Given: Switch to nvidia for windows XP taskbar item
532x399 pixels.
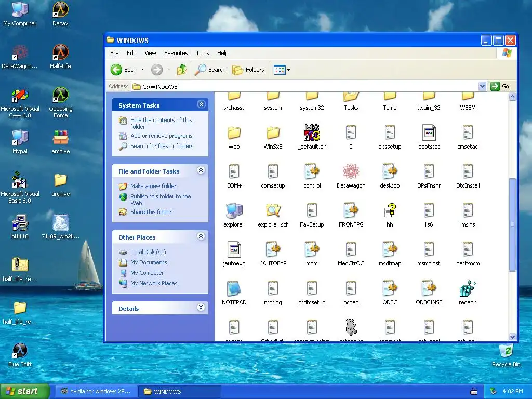Looking at the screenshot, I should pyautogui.click(x=96, y=392).
